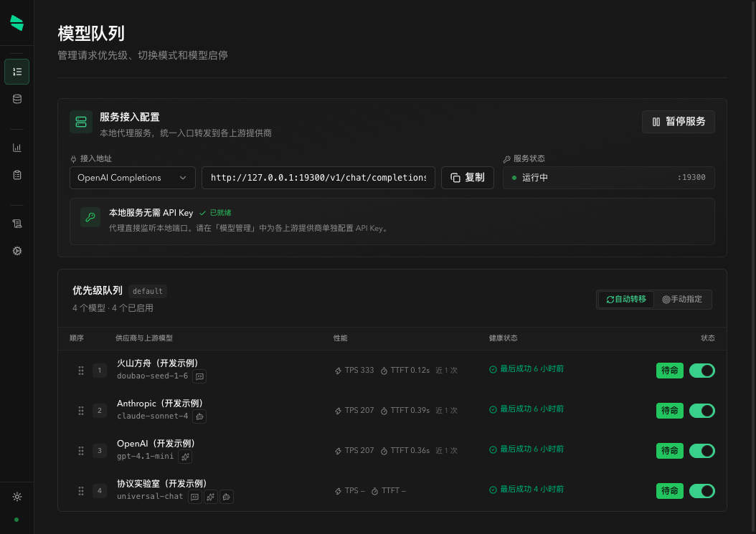The image size is (756, 534).
Task: Grab the drag handle of the Anthropic row
Action: (x=81, y=411)
